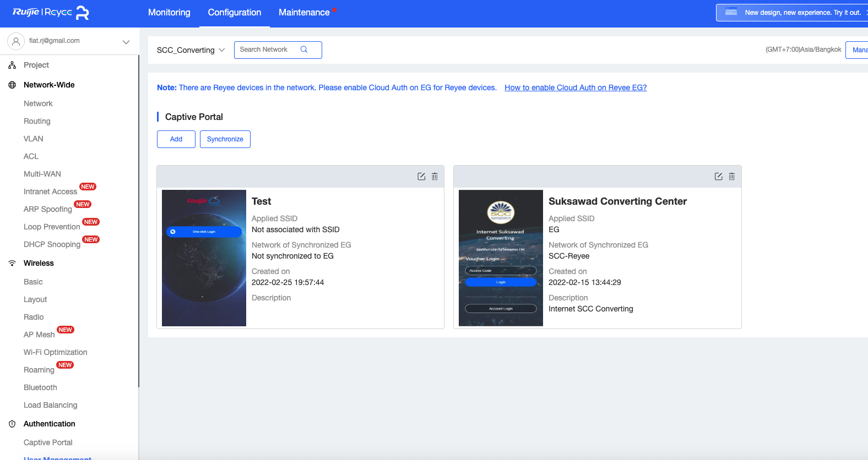The image size is (868, 460).
Task: Click the user avatar icon
Action: tap(16, 41)
